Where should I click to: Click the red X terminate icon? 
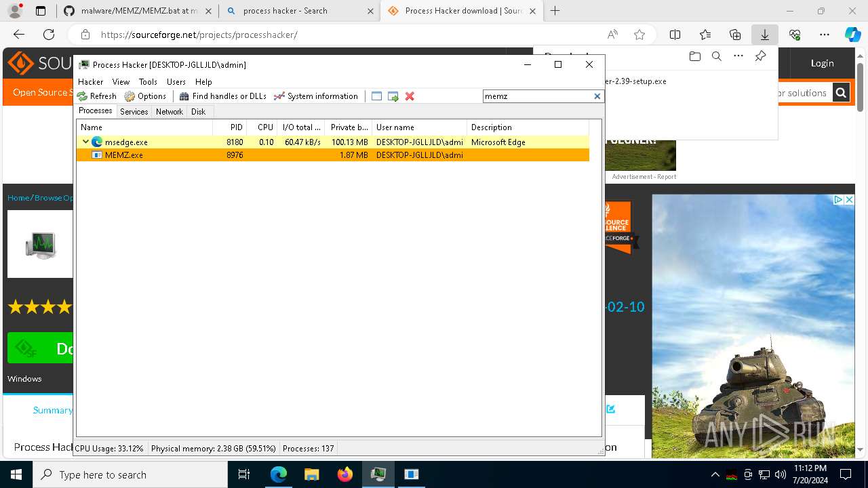pos(410,96)
